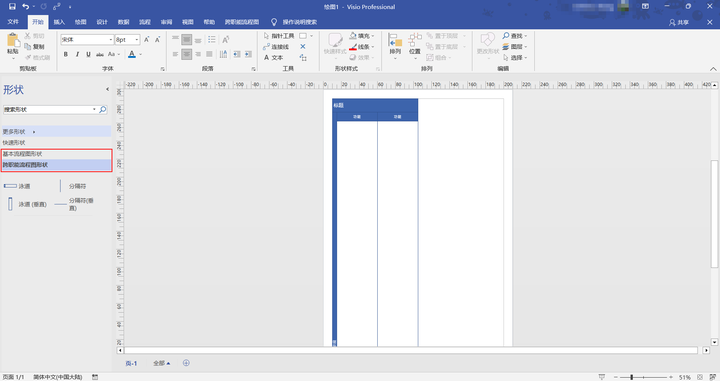Collapse the Shapes pane arrow
The width and height of the screenshot is (720, 381).
coord(107,89)
